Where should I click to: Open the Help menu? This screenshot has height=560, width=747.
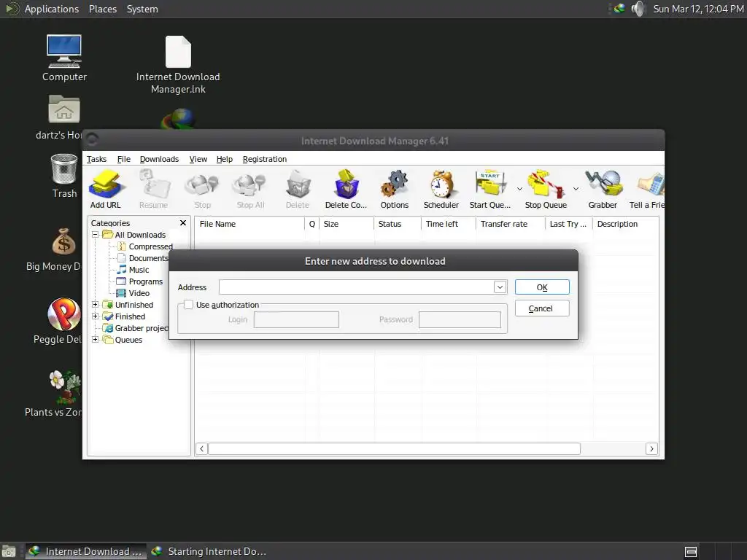click(x=225, y=159)
